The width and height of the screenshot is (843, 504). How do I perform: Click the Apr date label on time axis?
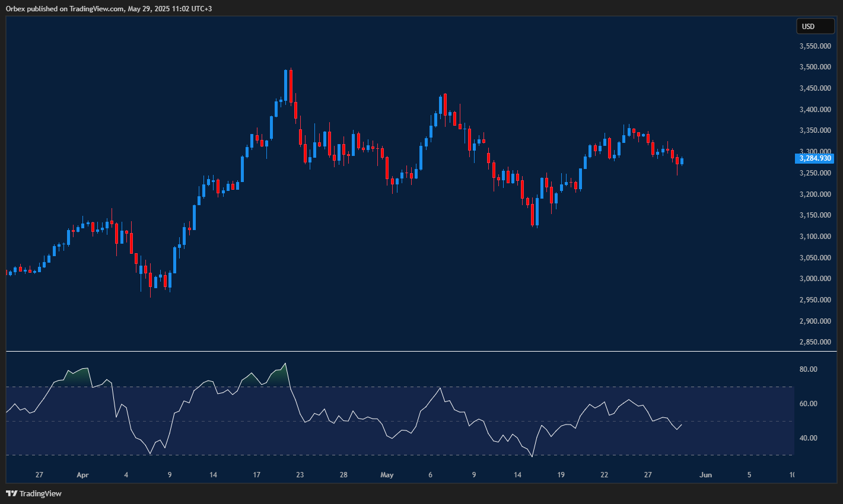(82, 475)
